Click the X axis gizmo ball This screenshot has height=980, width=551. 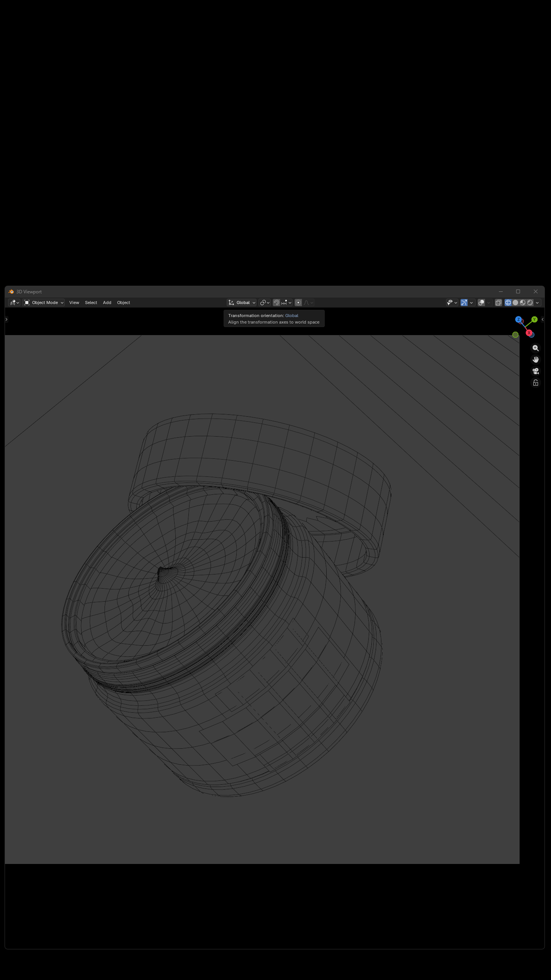[x=529, y=333]
